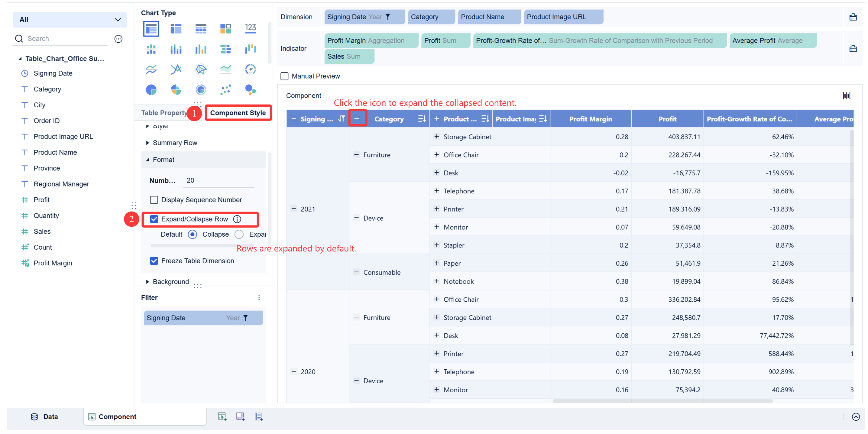The width and height of the screenshot is (868, 434).
Task: Uncheck Freeze Table Dimension
Action: pos(154,261)
